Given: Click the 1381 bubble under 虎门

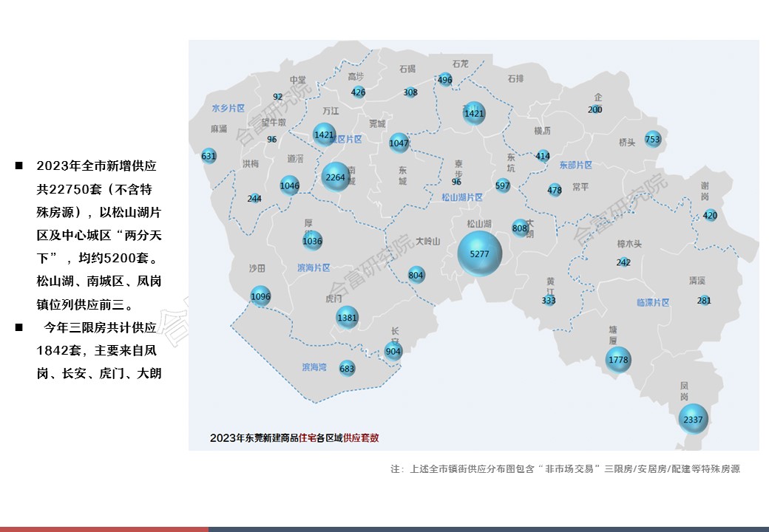Looking at the screenshot, I should click(x=347, y=318).
